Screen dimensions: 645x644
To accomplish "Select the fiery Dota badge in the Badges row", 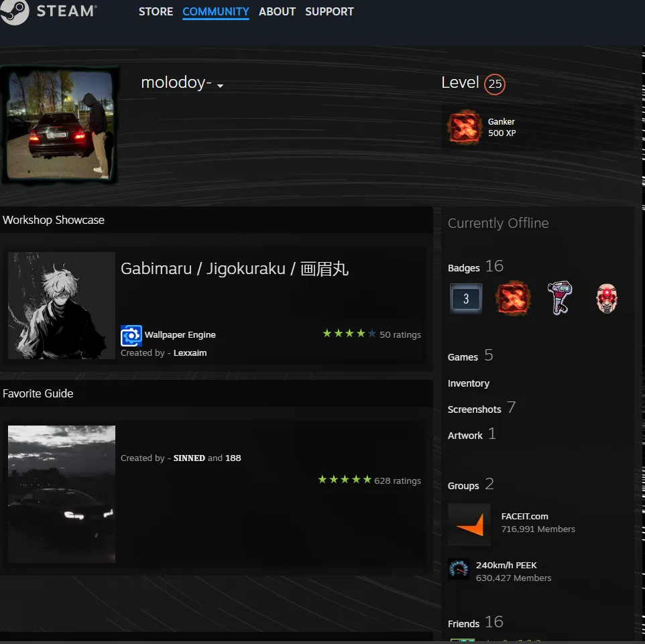I will (513, 299).
